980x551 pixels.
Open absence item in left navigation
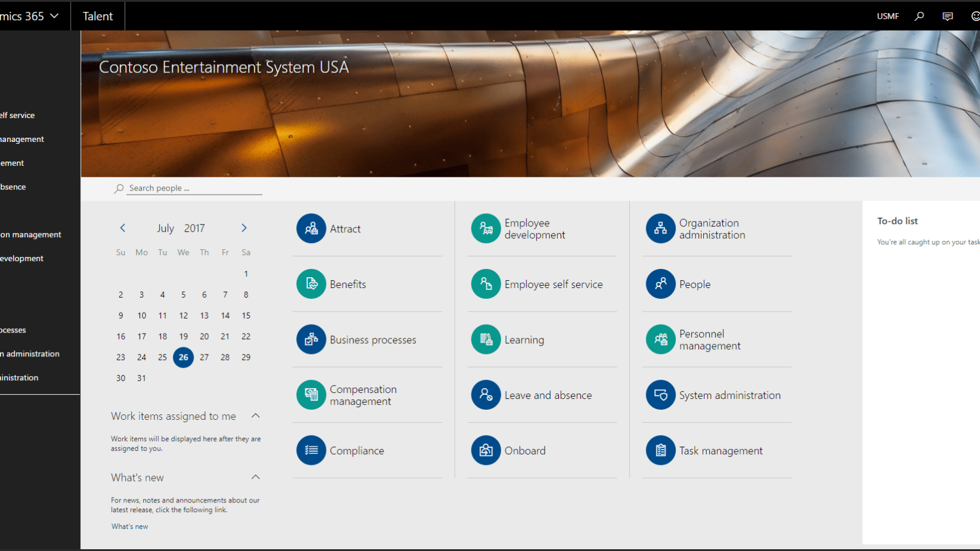13,187
